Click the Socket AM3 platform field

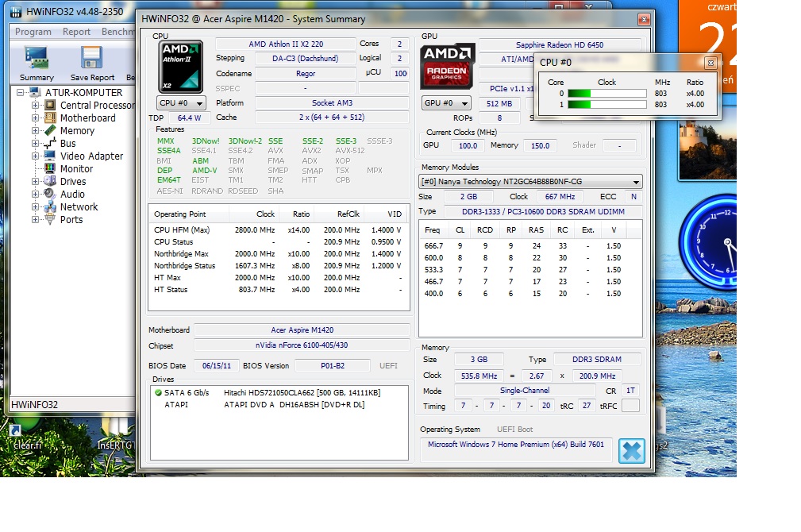click(332, 102)
